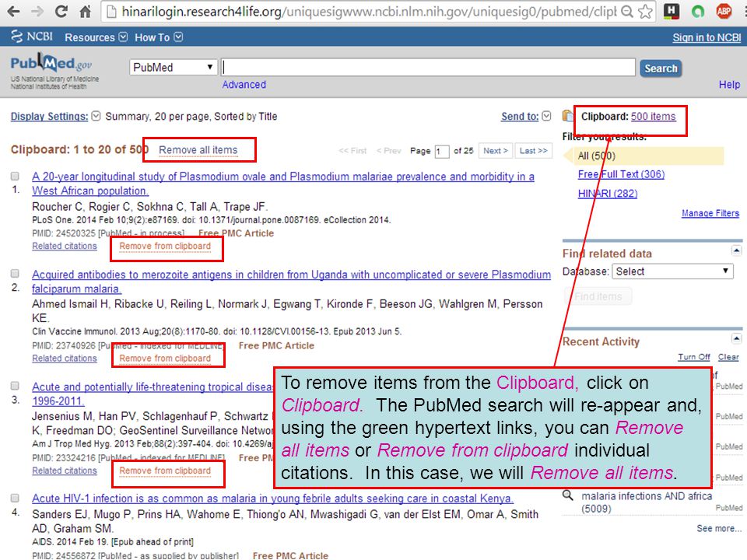This screenshot has height=560, width=747.
Task: Open the Advanced search link
Action: 244,84
